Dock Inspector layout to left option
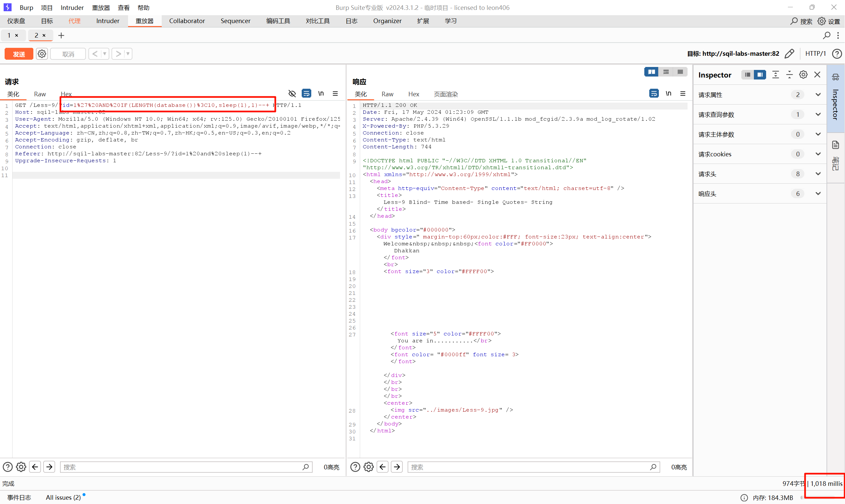The image size is (845, 504). (x=747, y=75)
